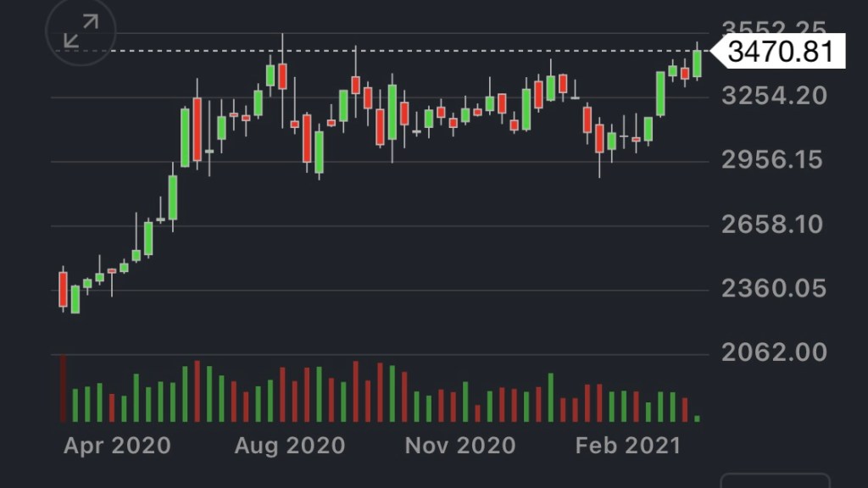
Task: Click the expand chart fullscreen icon
Action: [x=81, y=31]
